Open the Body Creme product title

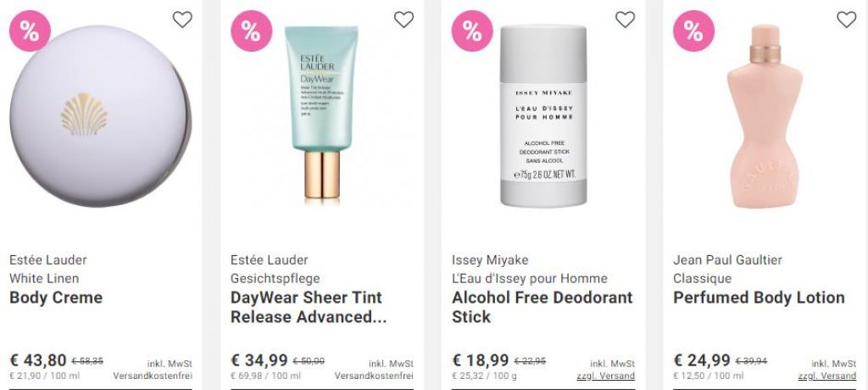coord(56,298)
